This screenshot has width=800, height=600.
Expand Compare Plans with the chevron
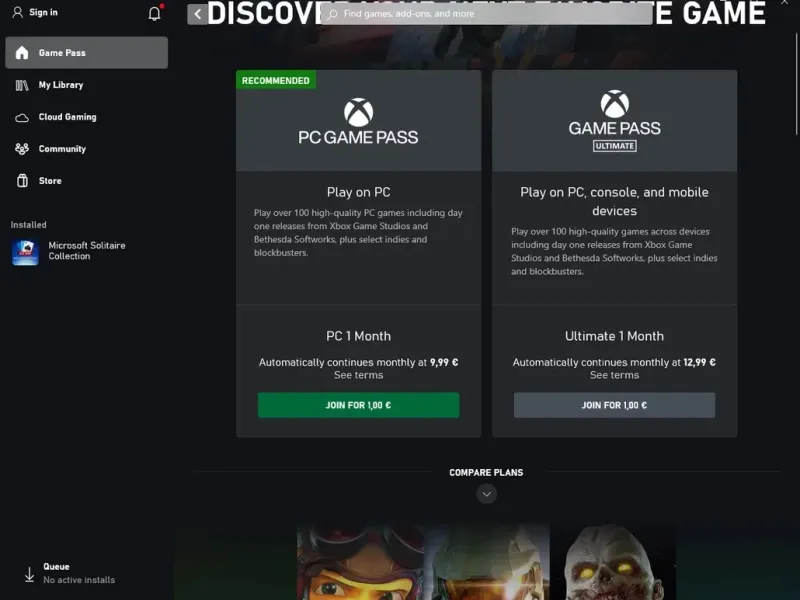point(486,494)
